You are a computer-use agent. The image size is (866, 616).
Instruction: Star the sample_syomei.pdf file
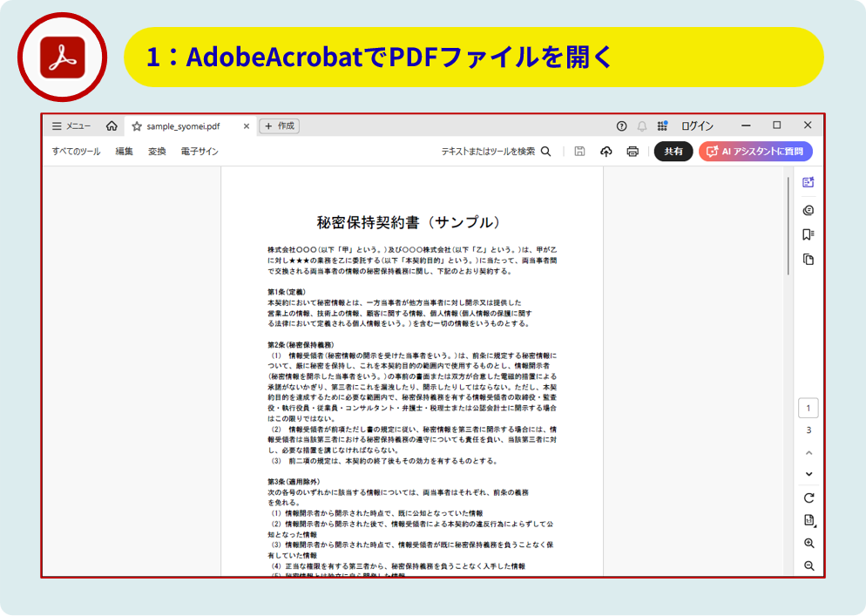(x=137, y=125)
